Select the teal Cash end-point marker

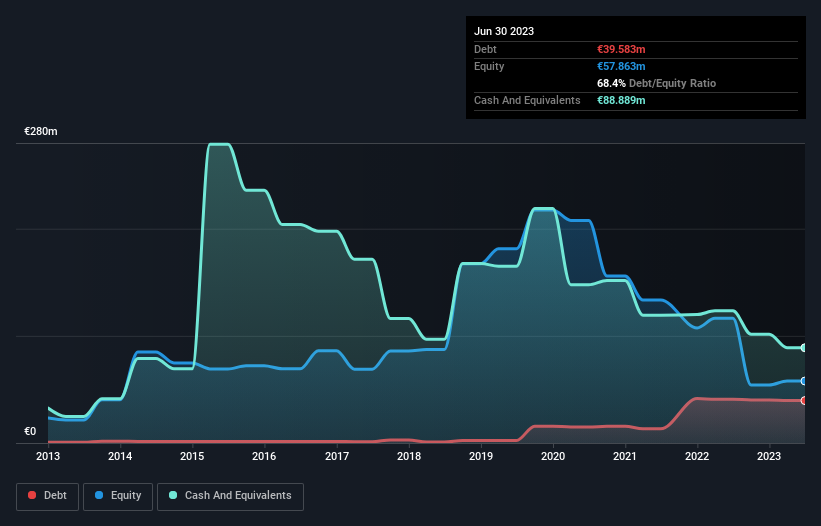(x=803, y=347)
